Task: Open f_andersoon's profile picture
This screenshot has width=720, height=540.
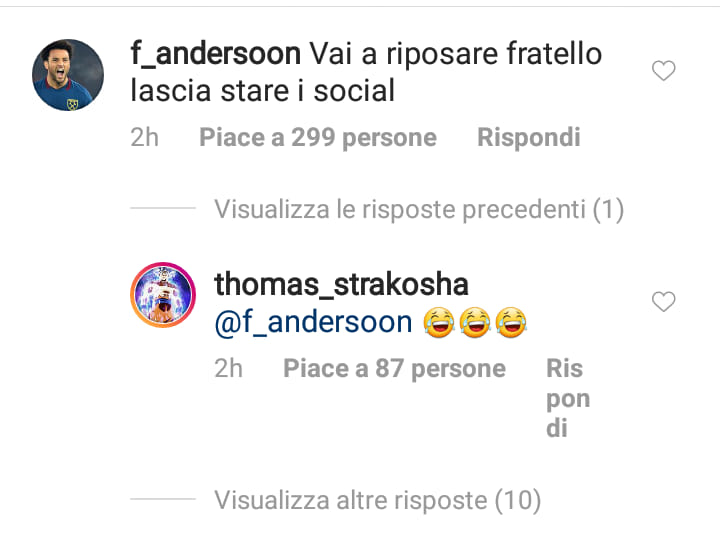Action: tap(68, 75)
